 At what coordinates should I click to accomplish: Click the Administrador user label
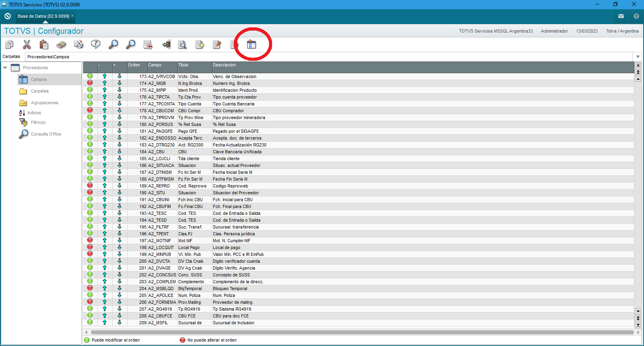pos(554,31)
